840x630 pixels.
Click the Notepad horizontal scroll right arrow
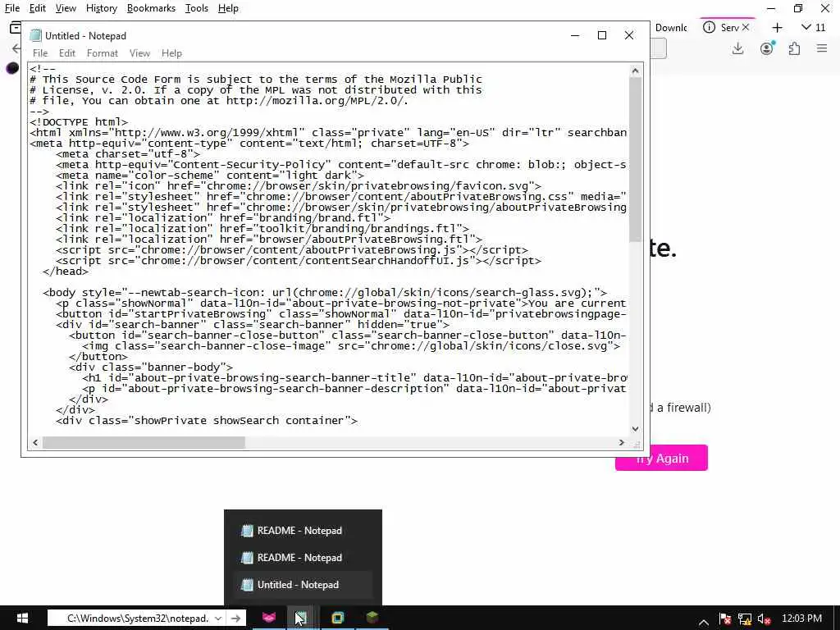pos(622,442)
